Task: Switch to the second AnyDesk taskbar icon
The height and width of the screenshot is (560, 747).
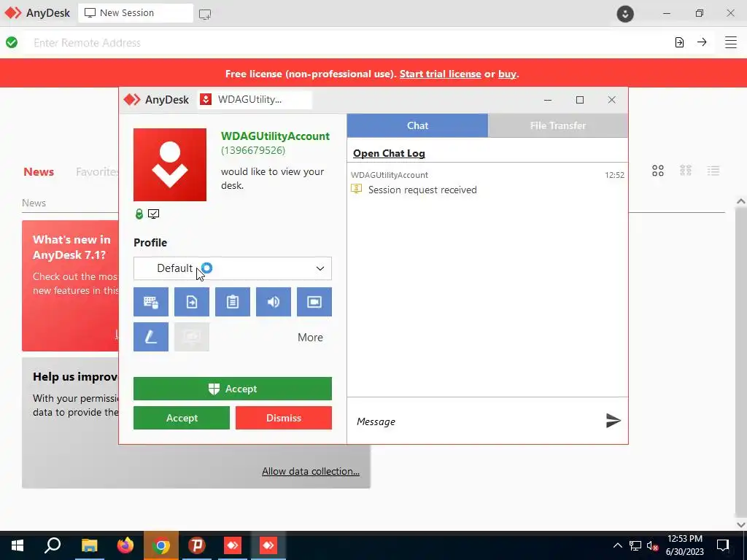Action: coord(268,545)
